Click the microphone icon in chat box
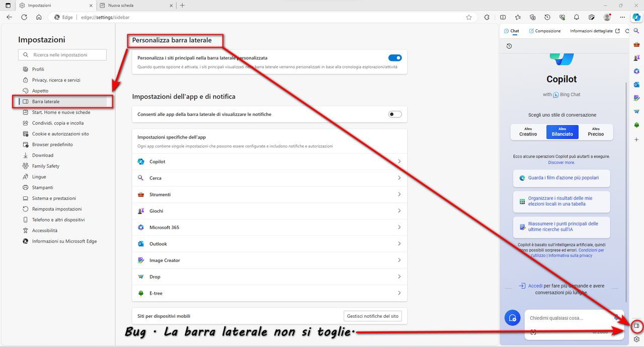 click(x=616, y=318)
